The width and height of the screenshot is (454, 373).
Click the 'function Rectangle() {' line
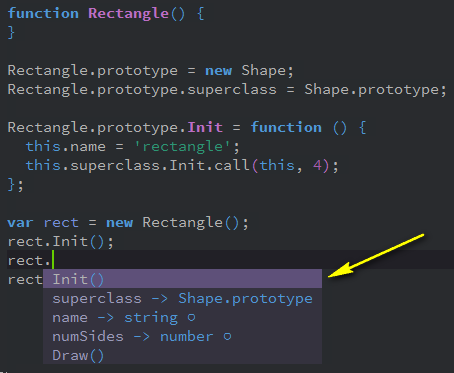(106, 14)
